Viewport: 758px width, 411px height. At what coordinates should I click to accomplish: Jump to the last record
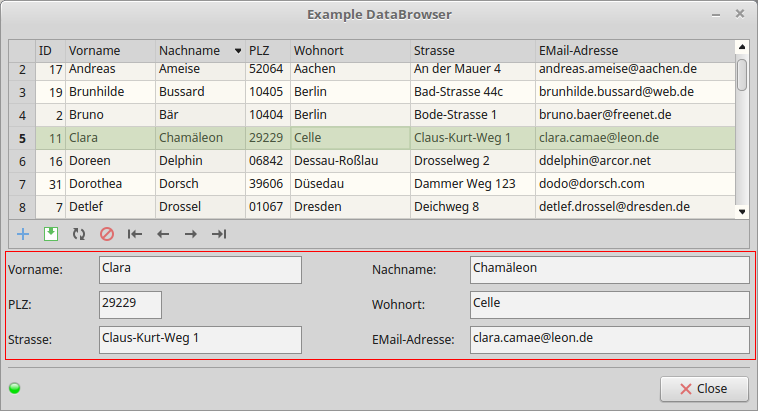click(x=219, y=234)
